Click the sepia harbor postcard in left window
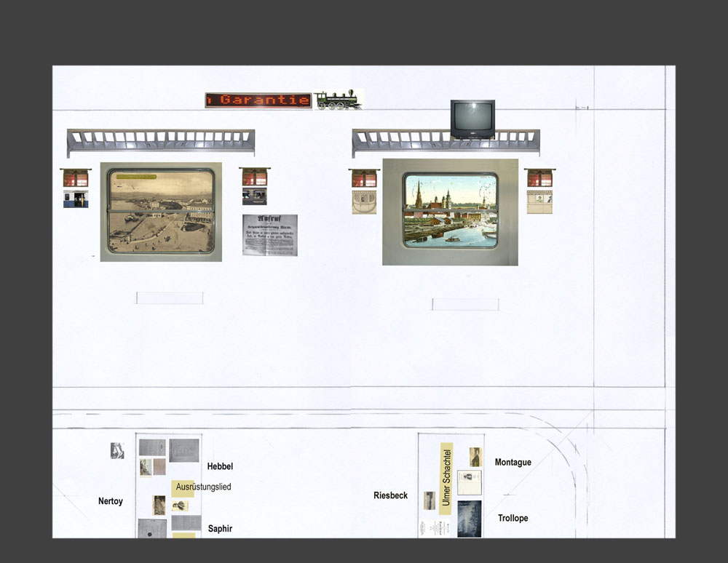Screen dimensions: 728x563 click(x=161, y=212)
